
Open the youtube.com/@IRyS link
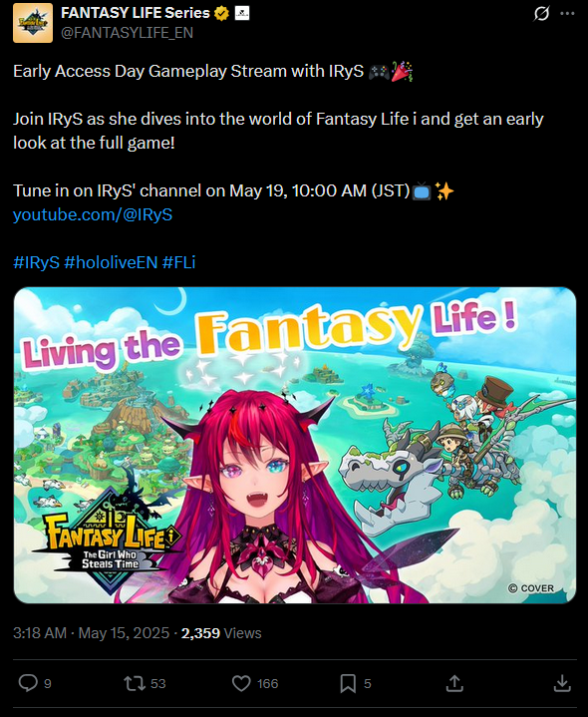tap(93, 214)
